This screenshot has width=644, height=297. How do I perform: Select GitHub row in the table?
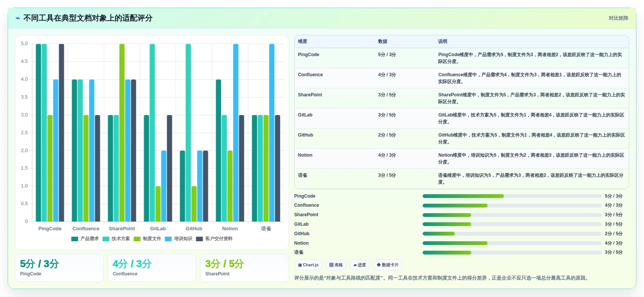pos(461,138)
